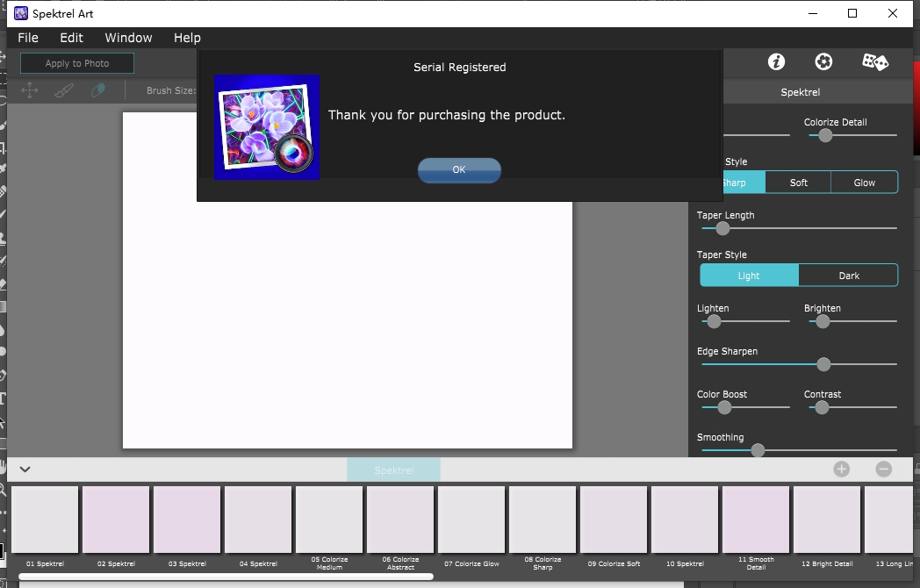Viewport: 920px width, 588px height.
Task: Select the move tool with four arrows
Action: pos(29,90)
